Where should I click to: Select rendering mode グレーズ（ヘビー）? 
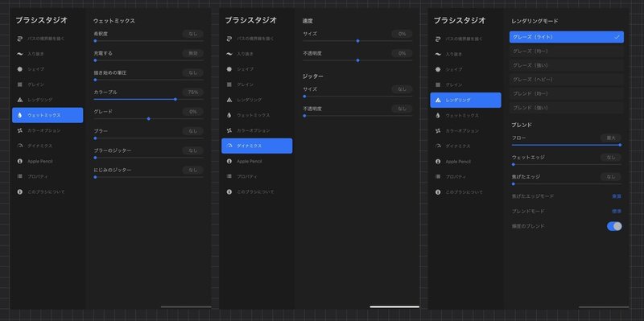point(567,79)
